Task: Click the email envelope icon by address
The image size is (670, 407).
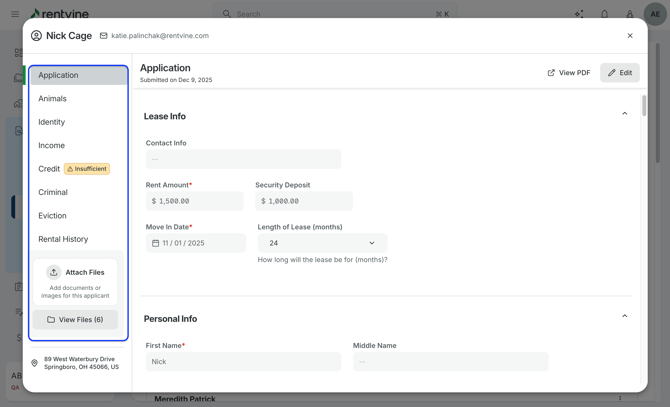Action: click(x=104, y=36)
